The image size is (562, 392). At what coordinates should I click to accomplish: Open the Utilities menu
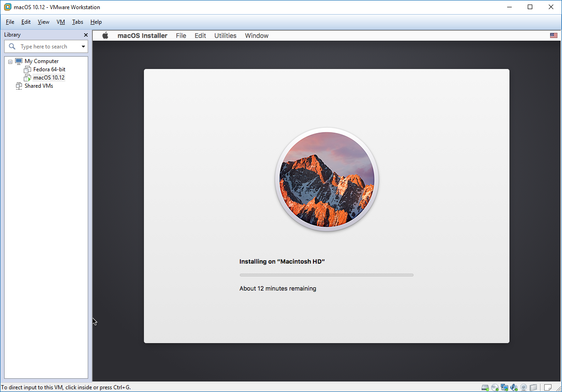coord(225,36)
